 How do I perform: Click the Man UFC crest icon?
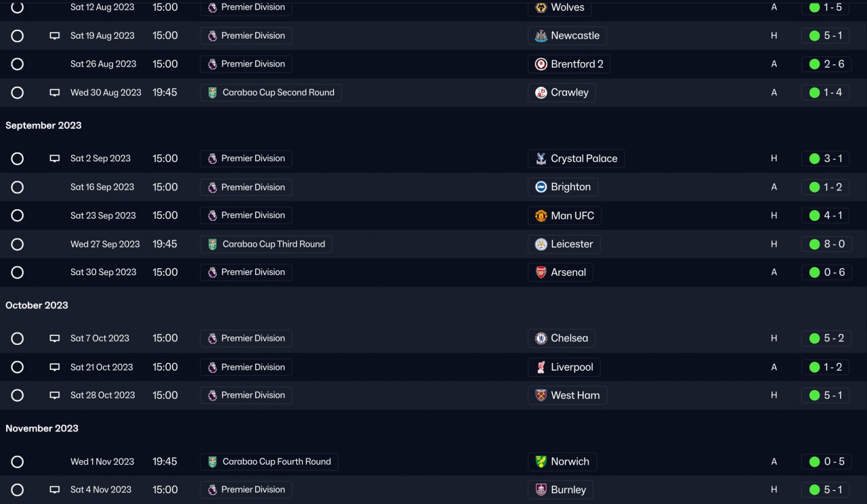click(541, 215)
